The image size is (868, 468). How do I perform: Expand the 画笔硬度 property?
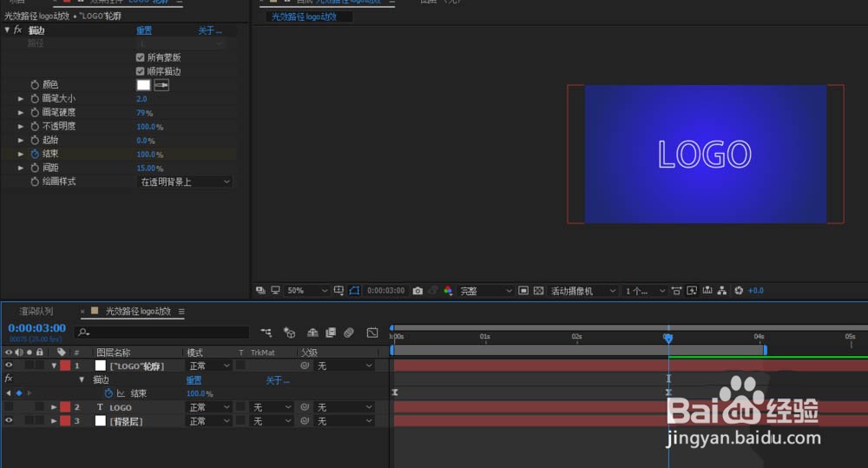21,112
